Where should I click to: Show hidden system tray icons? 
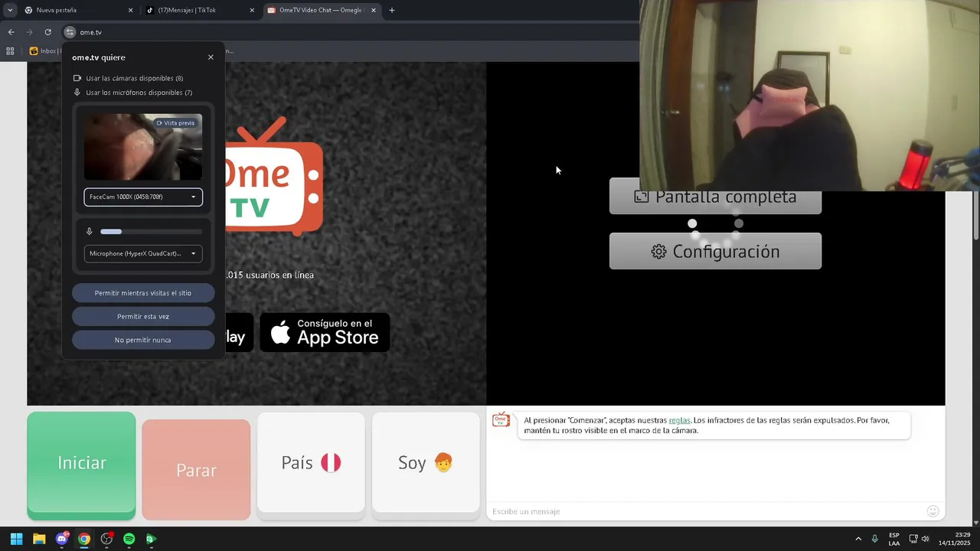tap(858, 539)
